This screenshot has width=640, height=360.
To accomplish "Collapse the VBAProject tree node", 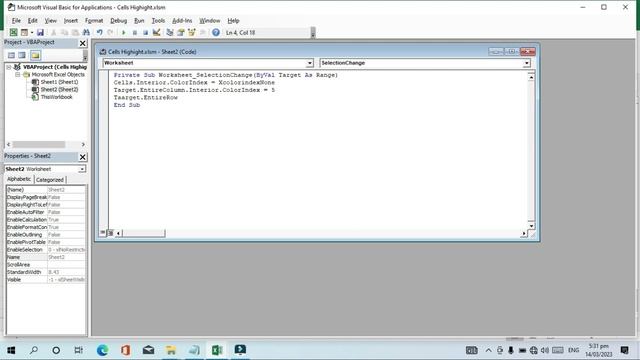I will pos(9,67).
